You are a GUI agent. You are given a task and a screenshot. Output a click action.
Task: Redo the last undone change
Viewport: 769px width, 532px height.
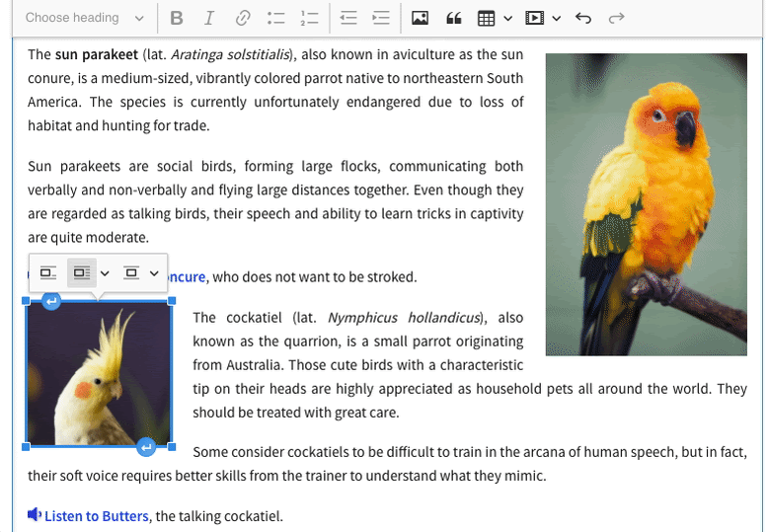coord(617,18)
